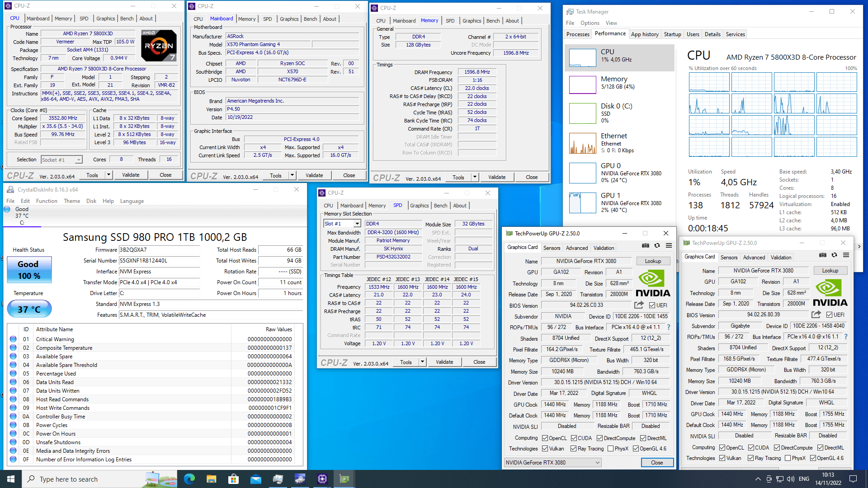
Task: Toggle Vulkan checkbox in the Gigabyte GPU-Z window
Action: [722, 458]
